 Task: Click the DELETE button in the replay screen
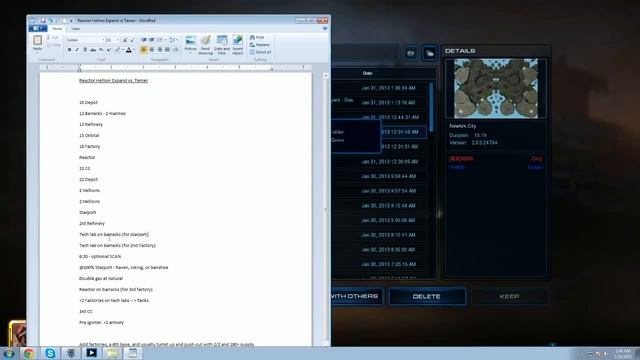pyautogui.click(x=427, y=296)
